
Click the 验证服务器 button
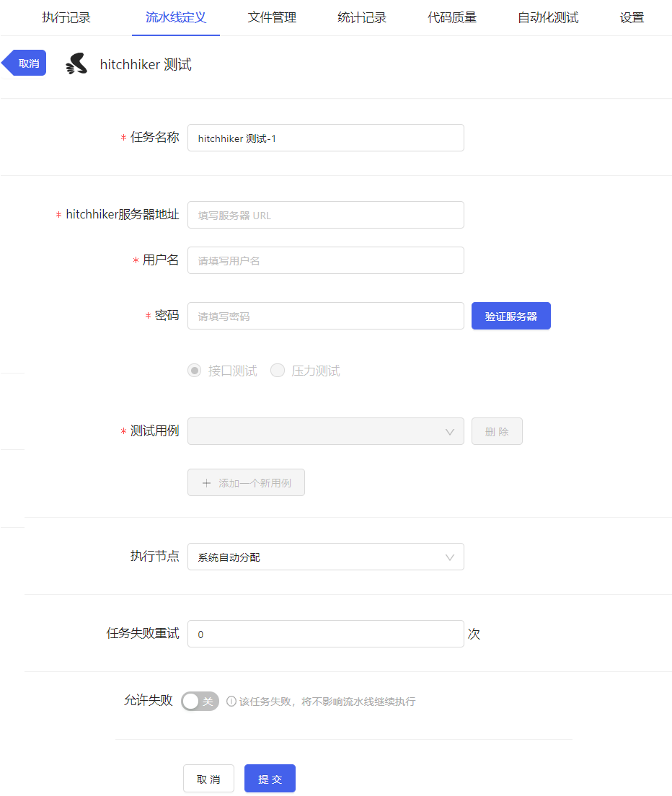tap(510, 316)
